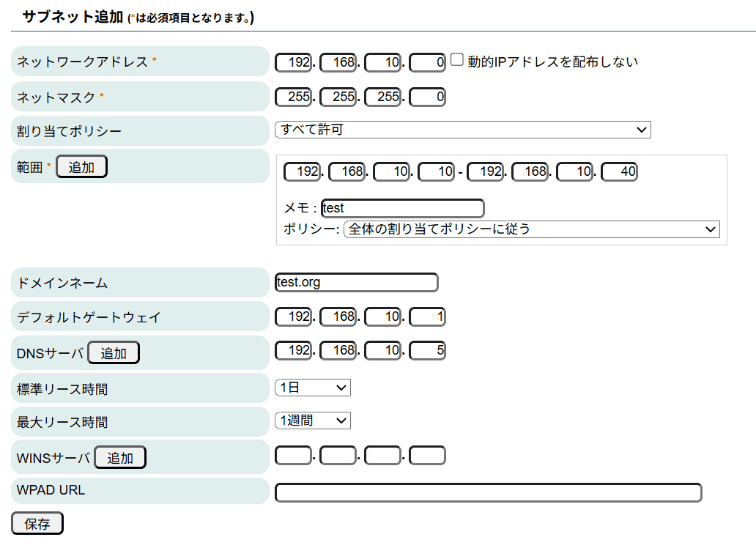Viewport: 756px width, 548px height.
Task: Click range start last octet field
Action: (436, 172)
